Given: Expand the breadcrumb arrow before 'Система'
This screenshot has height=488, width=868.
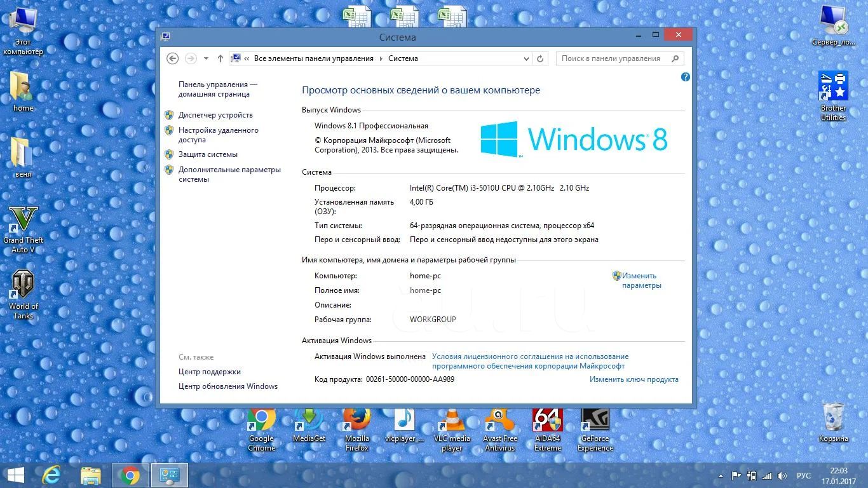Looking at the screenshot, I should point(381,58).
